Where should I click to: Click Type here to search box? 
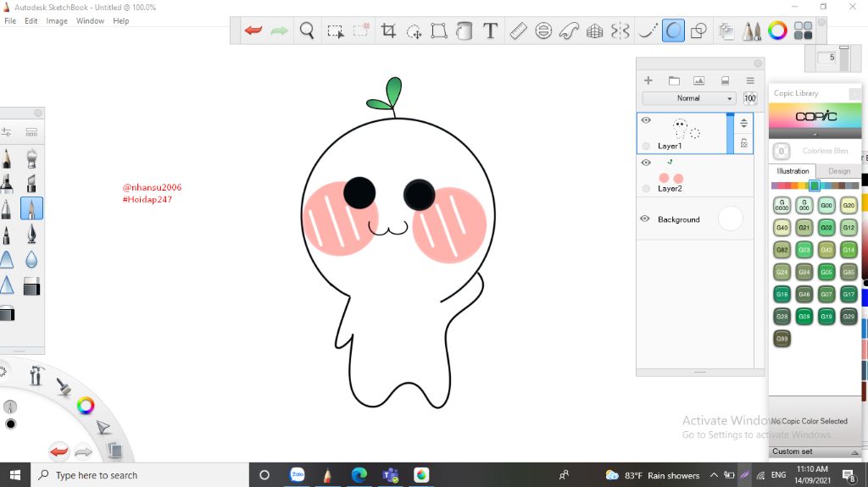click(x=138, y=475)
